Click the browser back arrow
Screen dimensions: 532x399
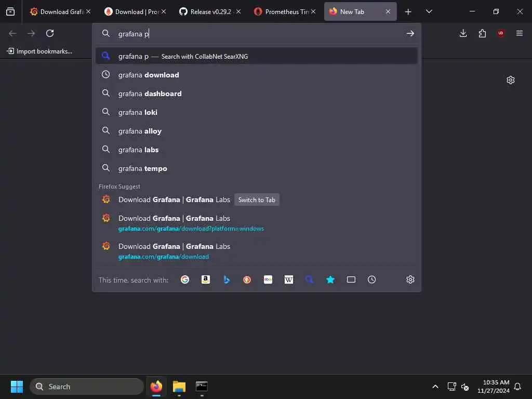pos(12,33)
